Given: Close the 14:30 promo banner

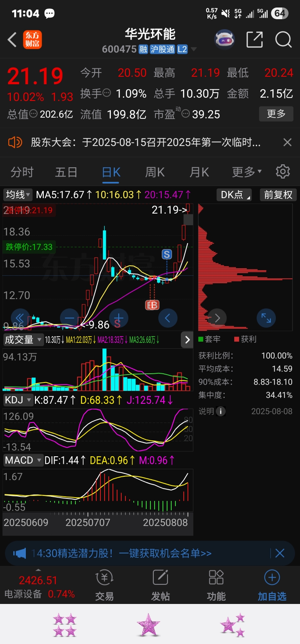Looking at the screenshot, I should (280, 553).
